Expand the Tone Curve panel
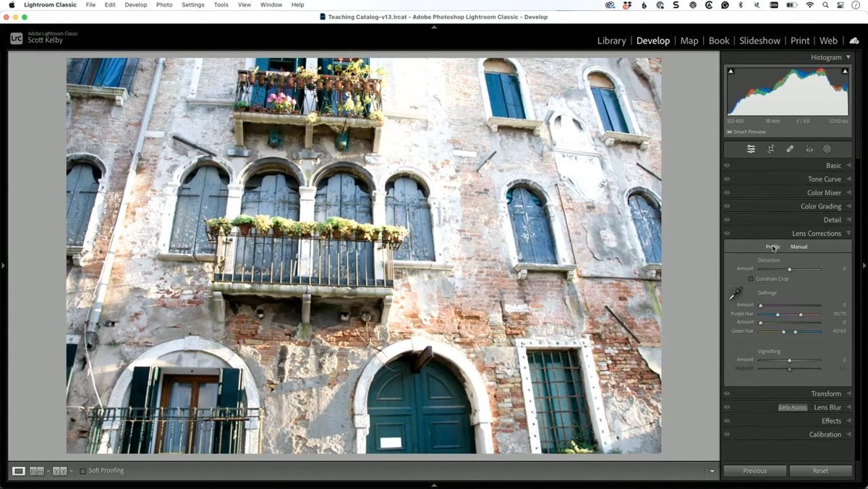 [848, 179]
